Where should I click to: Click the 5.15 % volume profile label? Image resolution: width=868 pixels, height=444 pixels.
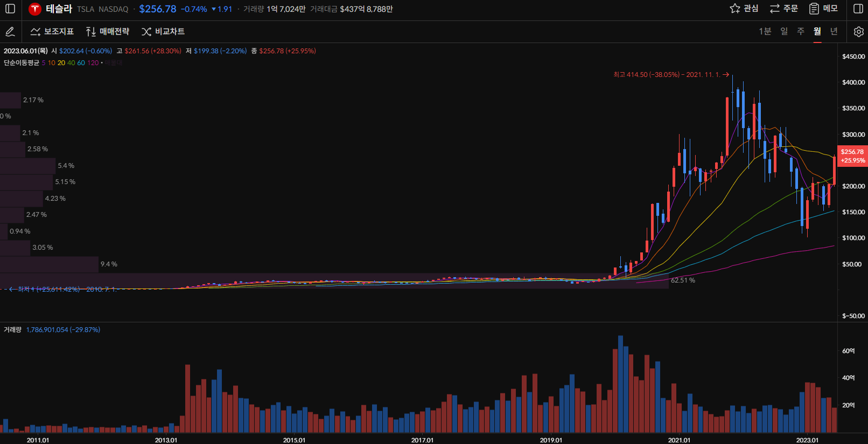(65, 182)
